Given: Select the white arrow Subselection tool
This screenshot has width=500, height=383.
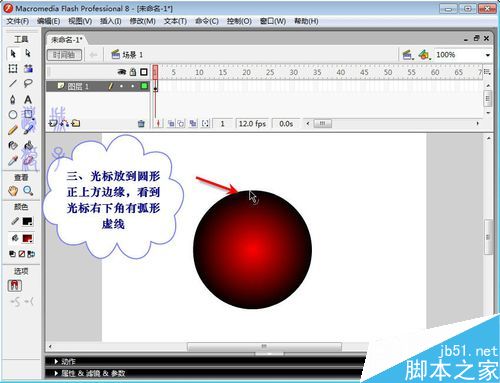Looking at the screenshot, I should [28, 53].
